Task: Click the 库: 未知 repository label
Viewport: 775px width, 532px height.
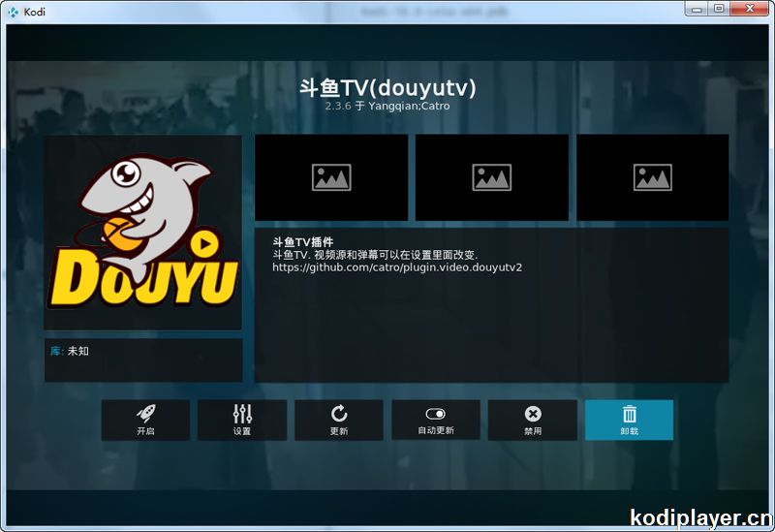Action: pyautogui.click(x=70, y=351)
